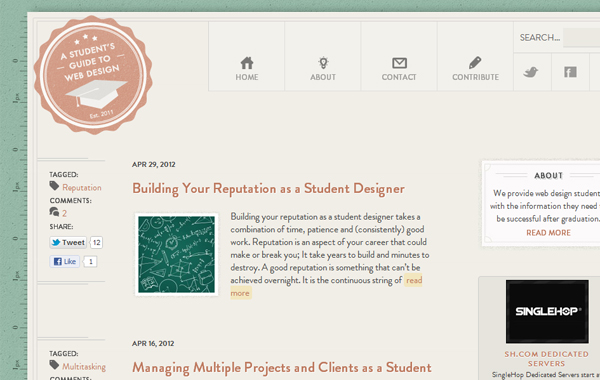Click the tag icon beside Reputation
The width and height of the screenshot is (600, 380).
pyautogui.click(x=54, y=186)
